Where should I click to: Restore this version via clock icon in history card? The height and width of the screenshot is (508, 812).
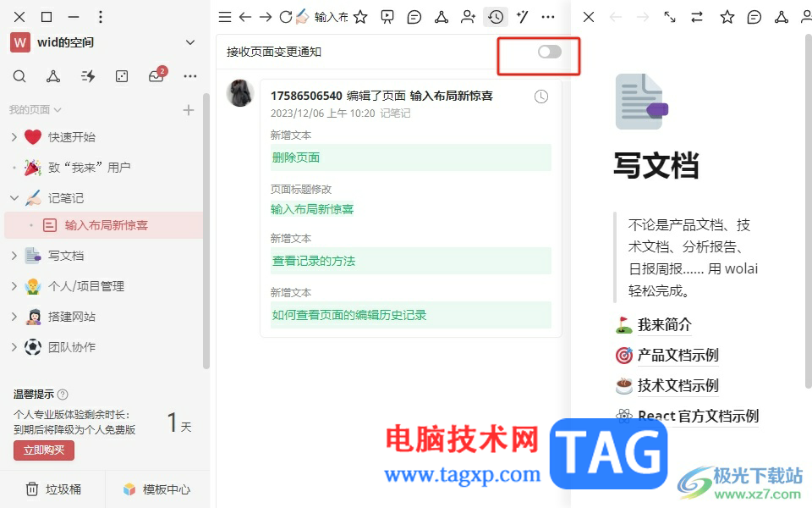click(541, 97)
